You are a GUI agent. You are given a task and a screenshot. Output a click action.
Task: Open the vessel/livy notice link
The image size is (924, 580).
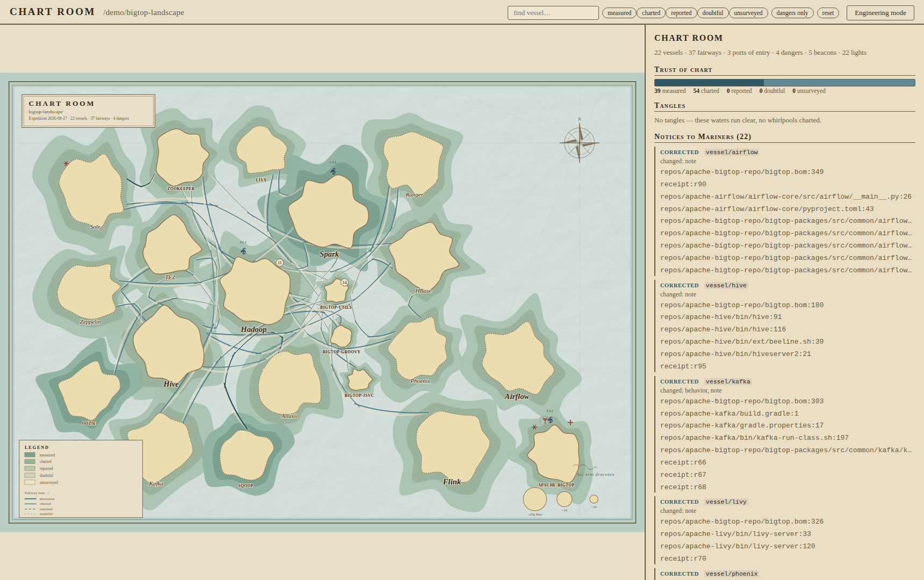pos(726,502)
